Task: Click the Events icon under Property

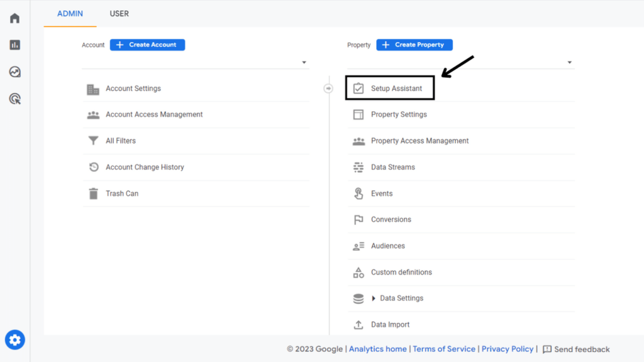Action: point(358,193)
